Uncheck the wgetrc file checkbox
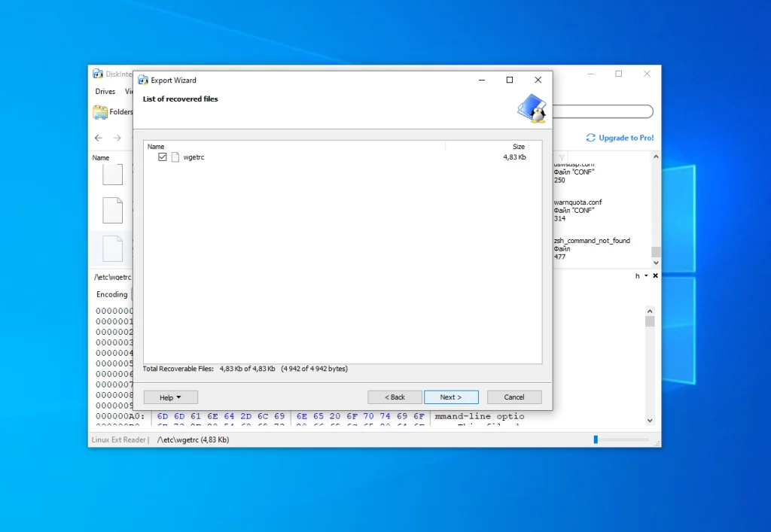Viewport: 771px width, 532px height. click(x=163, y=157)
